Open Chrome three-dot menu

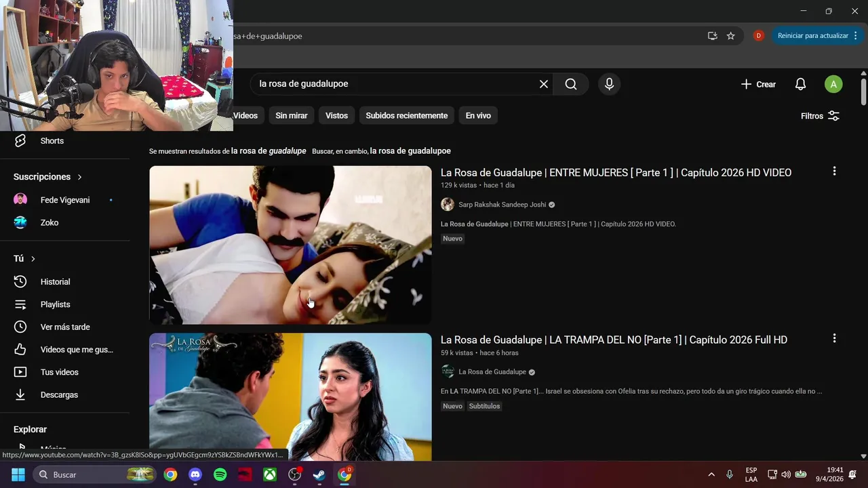[x=856, y=36]
